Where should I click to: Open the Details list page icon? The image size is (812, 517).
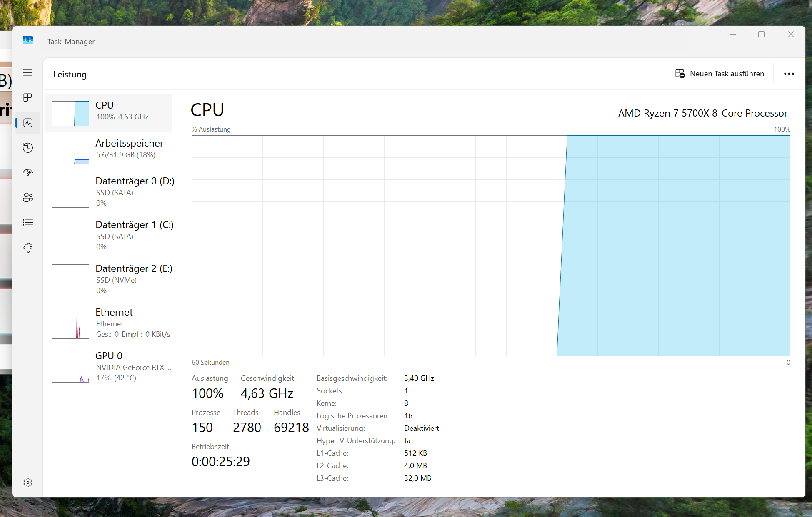click(28, 222)
